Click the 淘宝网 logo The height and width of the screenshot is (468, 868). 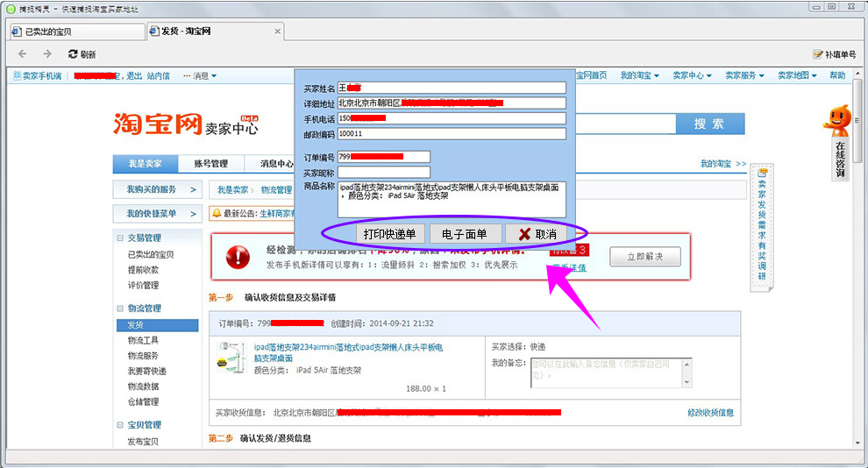[x=158, y=124]
